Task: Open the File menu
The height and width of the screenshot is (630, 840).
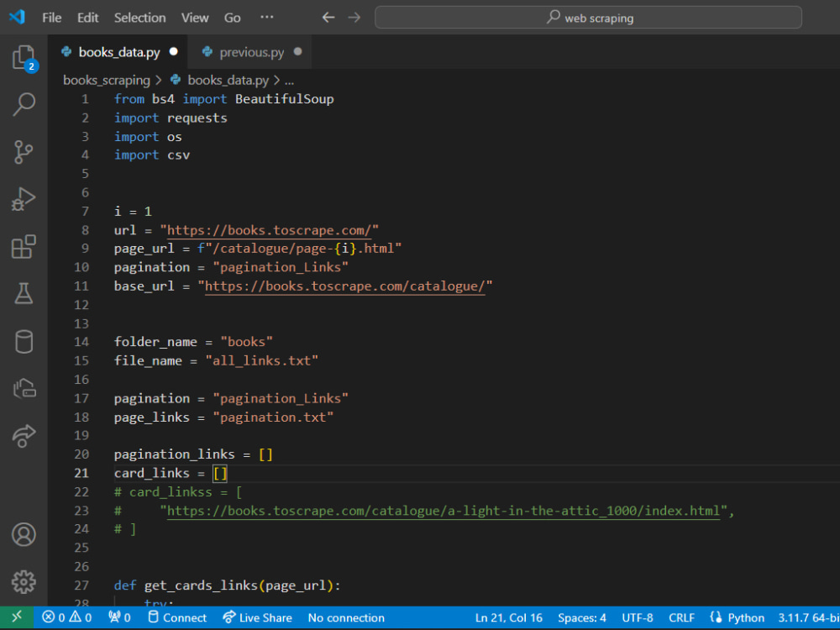Action: click(x=51, y=18)
